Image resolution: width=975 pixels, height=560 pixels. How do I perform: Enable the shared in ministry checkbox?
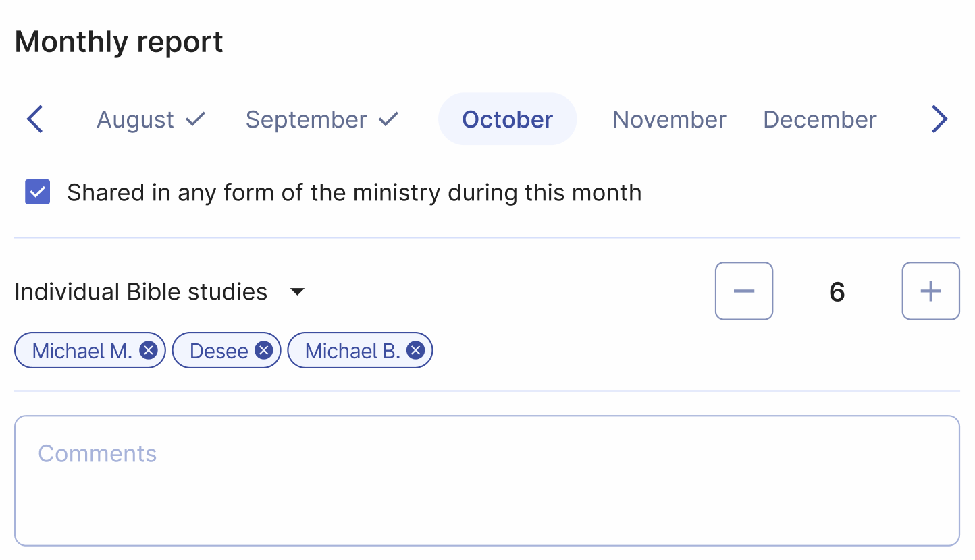(x=37, y=192)
